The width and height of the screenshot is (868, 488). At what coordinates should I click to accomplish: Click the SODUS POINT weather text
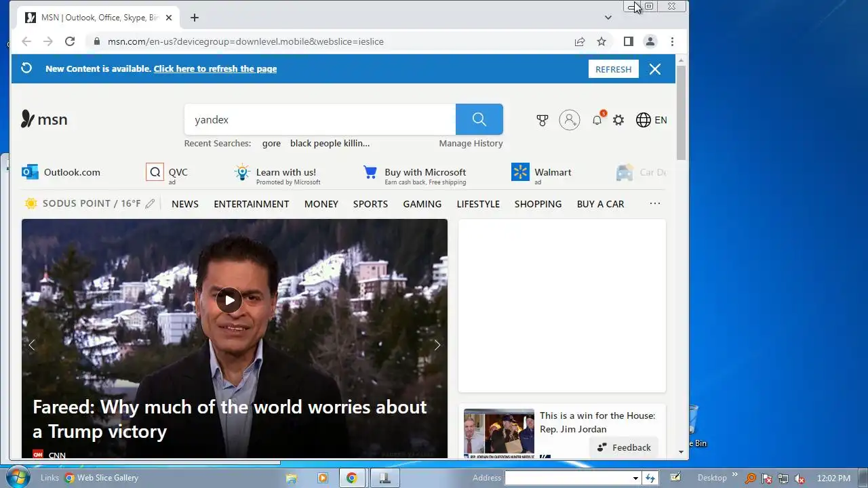pyautogui.click(x=92, y=204)
